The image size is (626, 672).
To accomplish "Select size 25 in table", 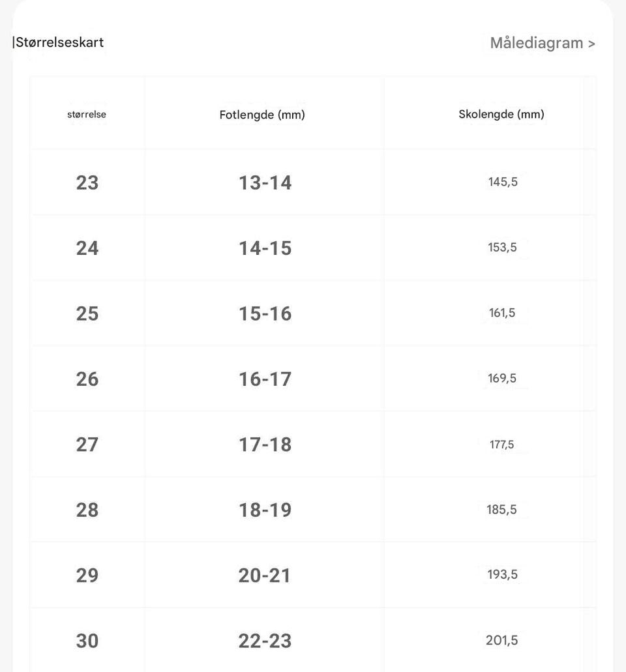I will tap(87, 314).
